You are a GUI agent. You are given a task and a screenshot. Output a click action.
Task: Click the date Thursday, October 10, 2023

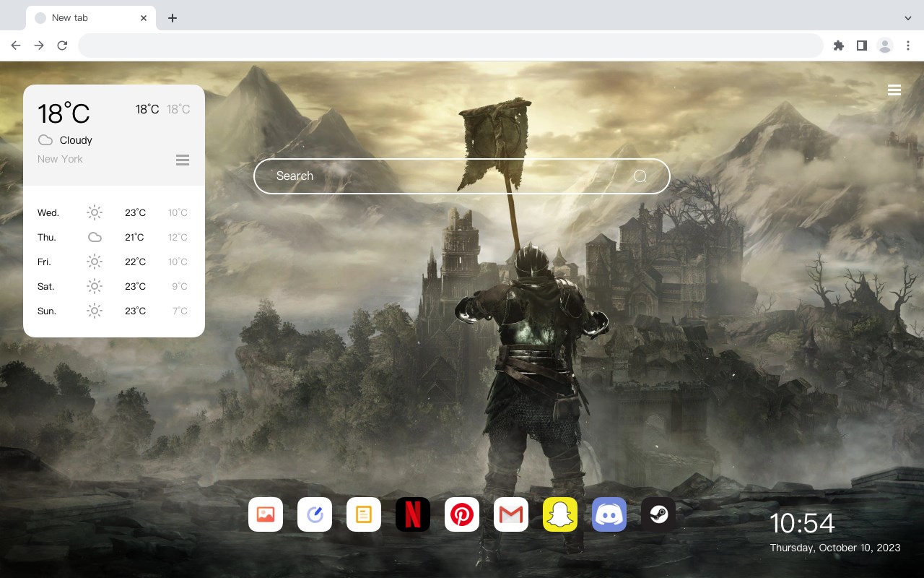pyautogui.click(x=835, y=548)
